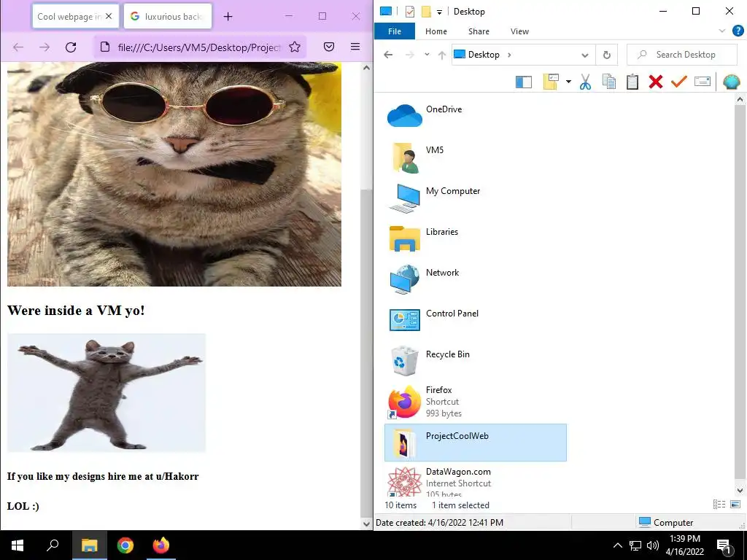Open Quick Access properties icon in title bar
The image size is (747, 560).
point(410,12)
